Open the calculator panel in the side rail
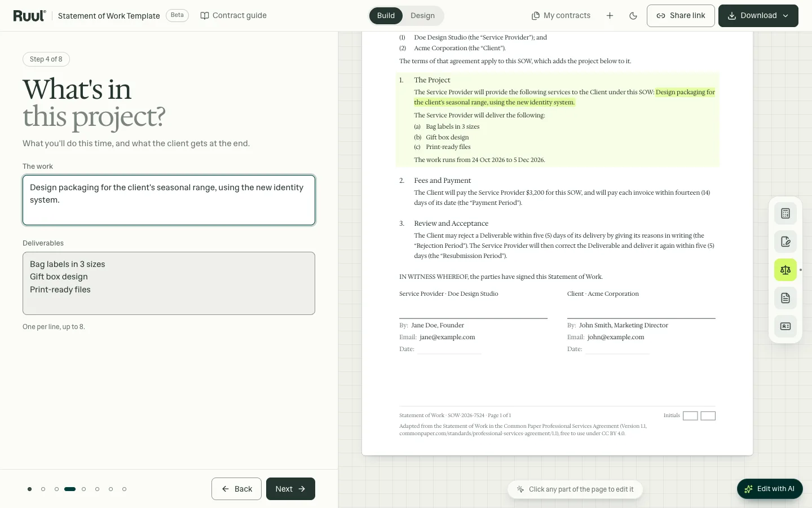The image size is (812, 508). [785, 213]
